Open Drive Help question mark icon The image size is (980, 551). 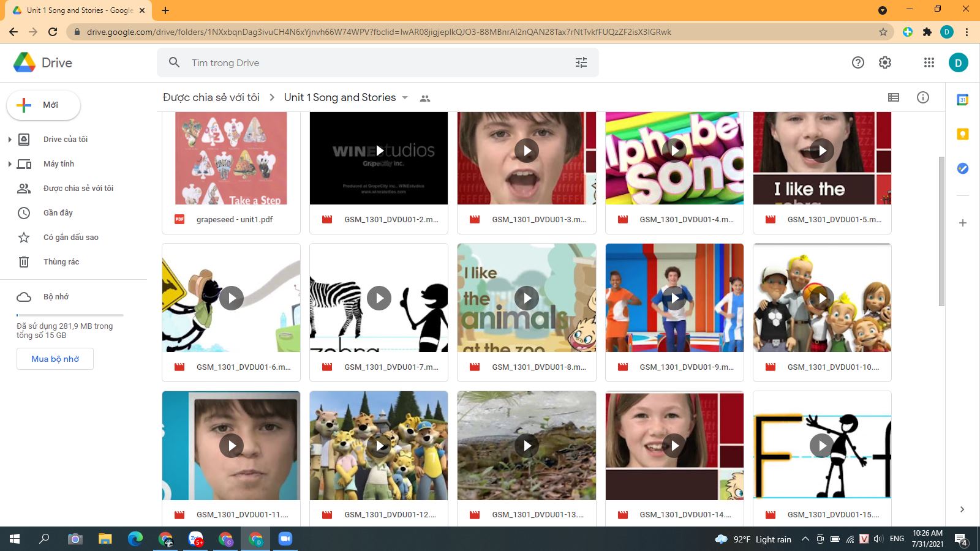pyautogui.click(x=858, y=62)
